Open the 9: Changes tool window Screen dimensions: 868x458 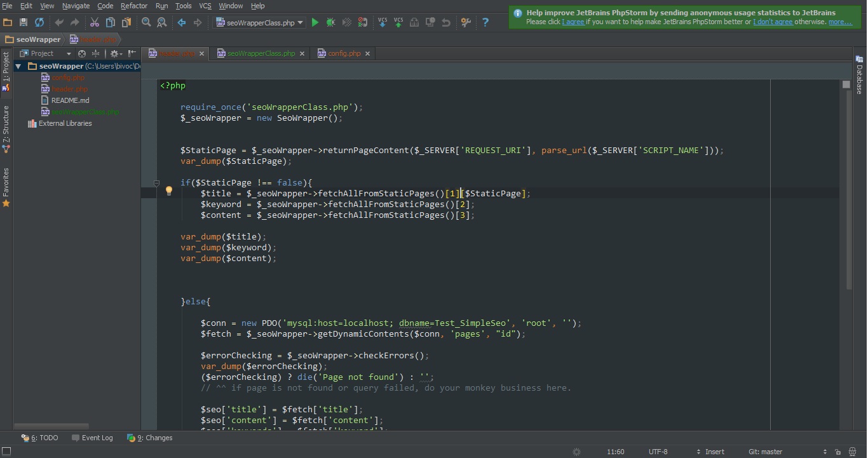click(x=150, y=438)
